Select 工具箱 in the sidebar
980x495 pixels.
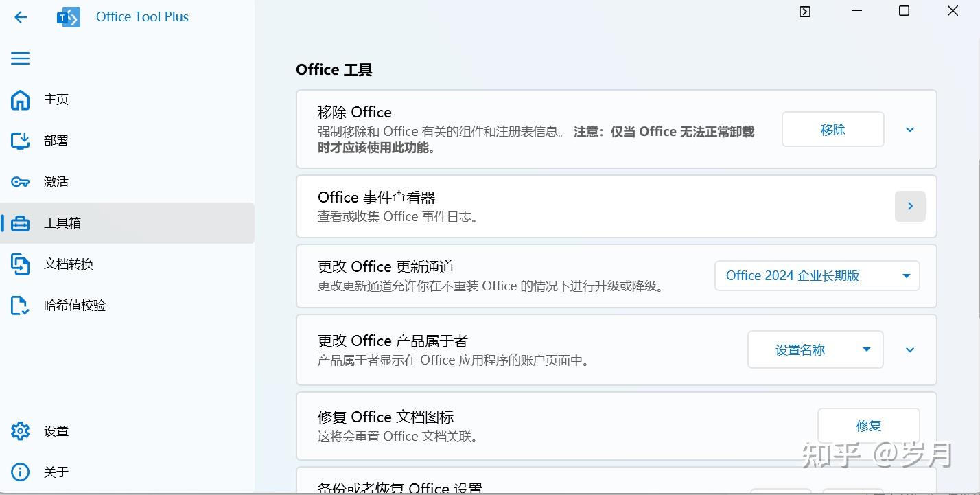coord(127,223)
